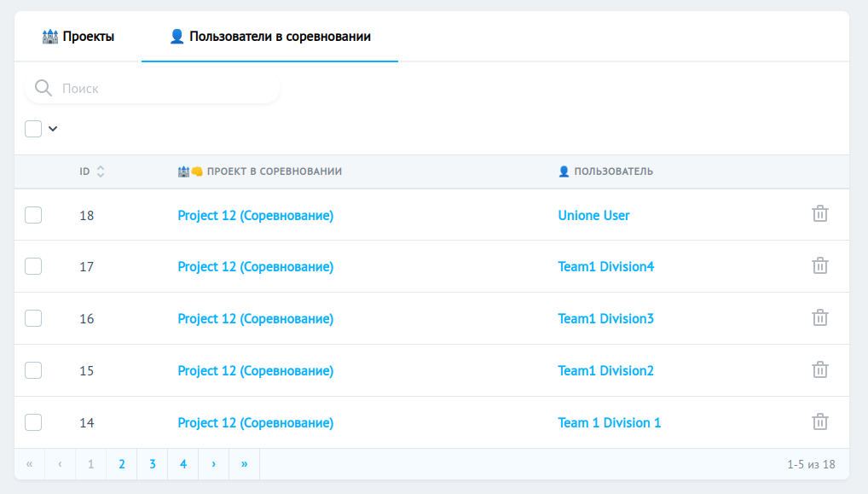
Task: Click the delete icon beside Team1 Division2
Action: click(x=820, y=369)
